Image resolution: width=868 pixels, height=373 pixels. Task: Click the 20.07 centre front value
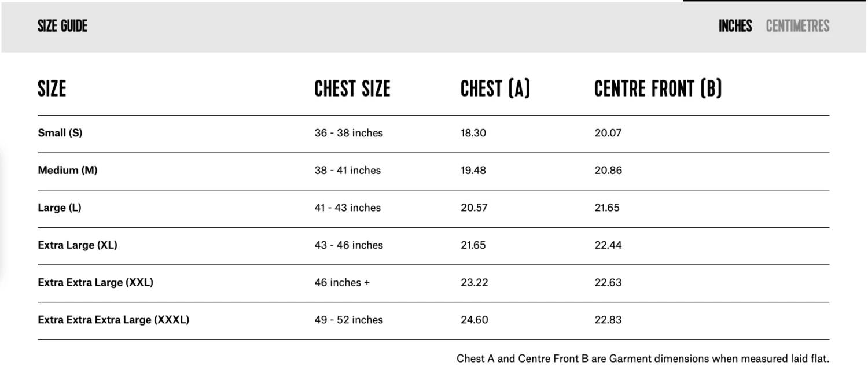(608, 133)
